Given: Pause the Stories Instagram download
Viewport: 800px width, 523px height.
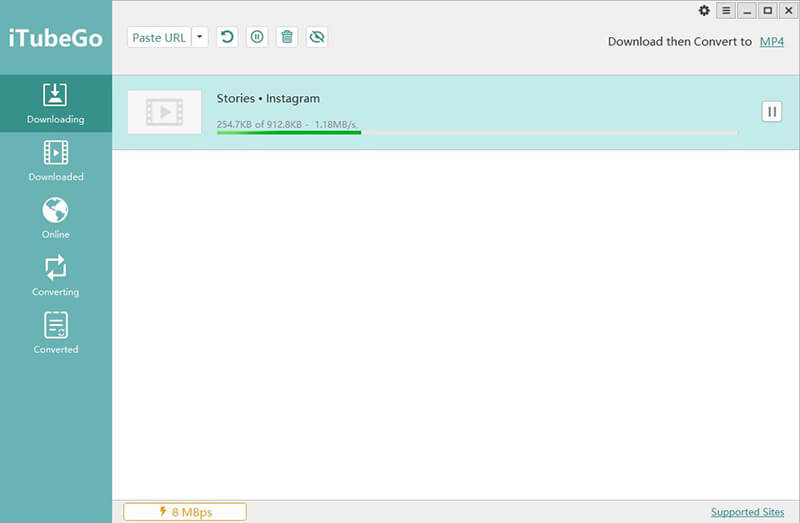Looking at the screenshot, I should pyautogui.click(x=772, y=112).
